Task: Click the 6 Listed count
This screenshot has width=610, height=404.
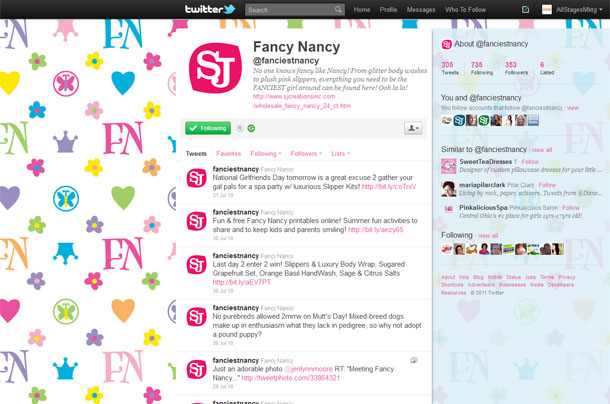Action: pyautogui.click(x=547, y=68)
